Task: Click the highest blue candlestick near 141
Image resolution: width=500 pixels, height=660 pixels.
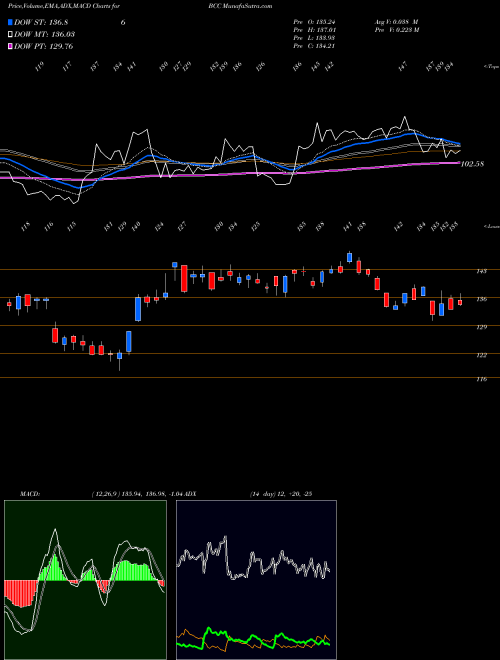Action: click(x=349, y=257)
